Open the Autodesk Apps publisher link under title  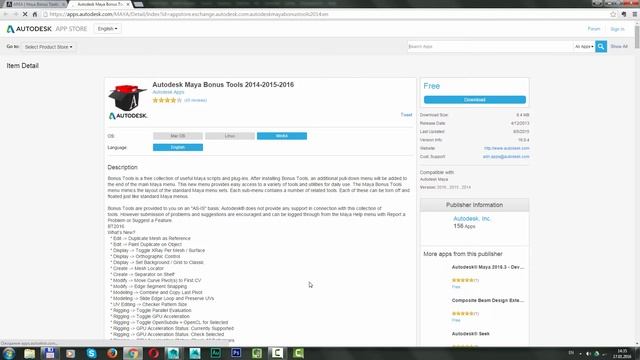[168, 92]
